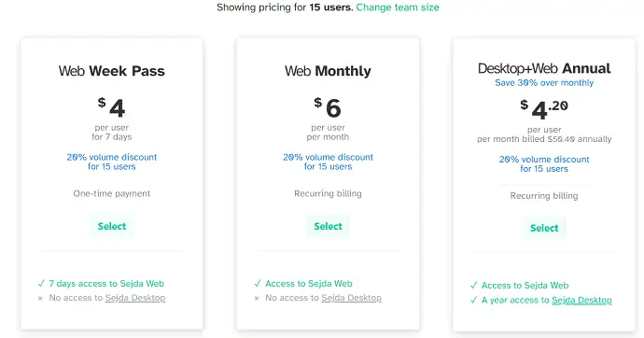Click 20% volume discount text in Web Monthly
The image size is (644, 338).
point(328,162)
